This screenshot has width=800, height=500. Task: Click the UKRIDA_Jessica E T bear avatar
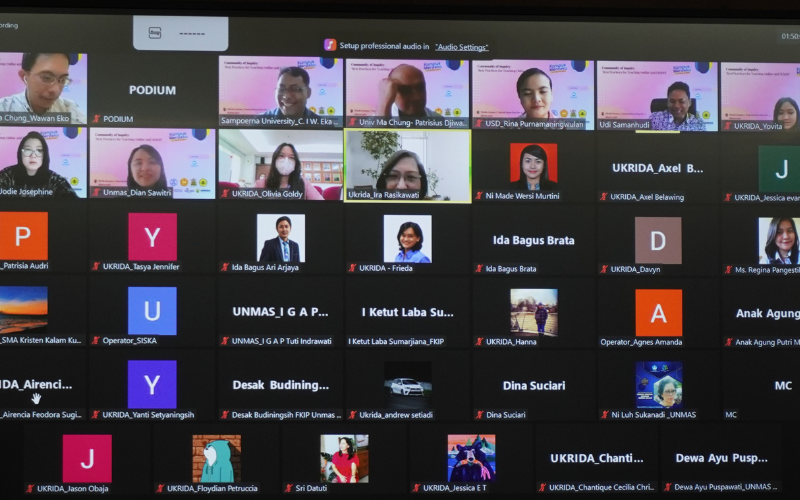471,458
